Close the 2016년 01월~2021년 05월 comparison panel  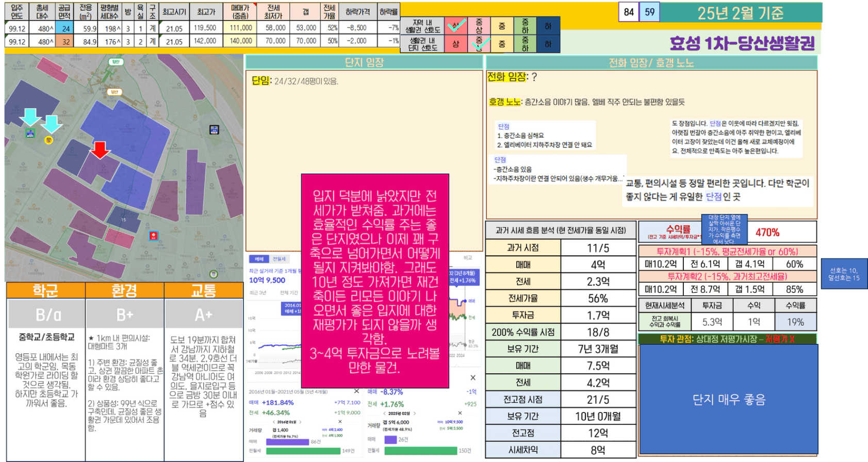coord(356,391)
